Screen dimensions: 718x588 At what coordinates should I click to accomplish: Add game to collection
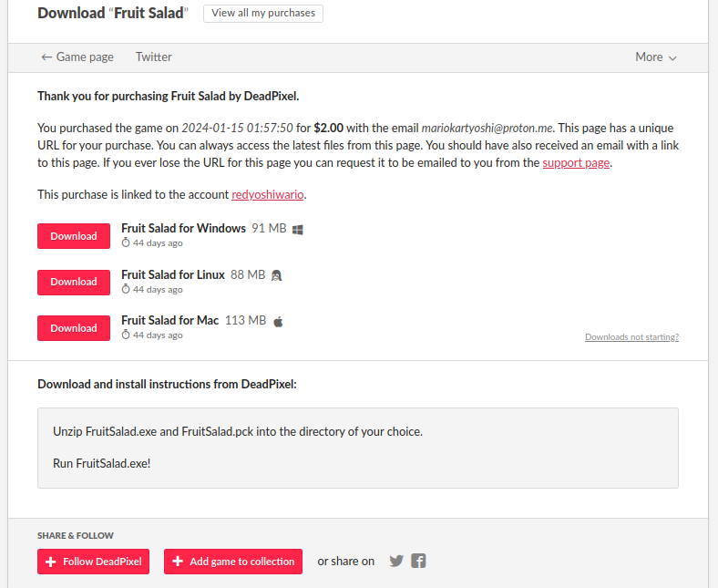pyautogui.click(x=233, y=562)
